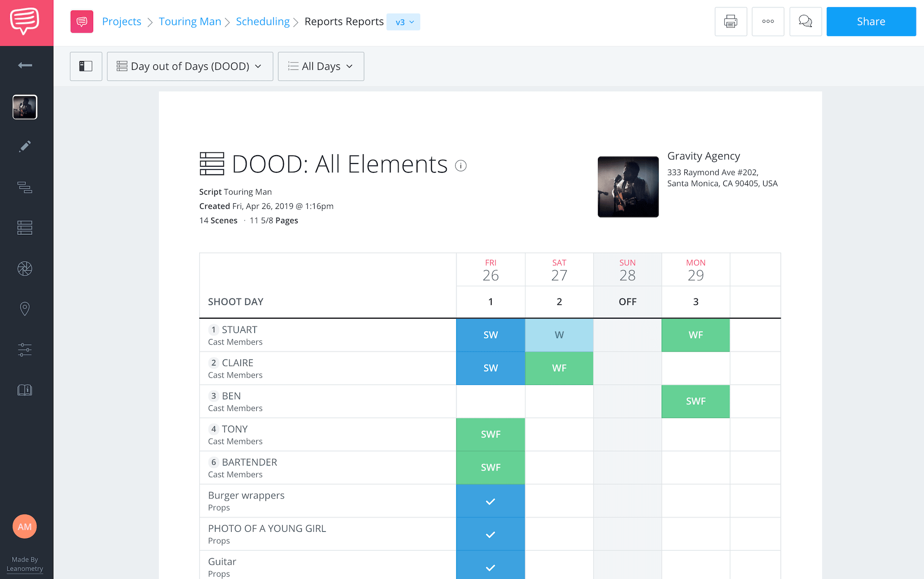This screenshot has height=579, width=924.
Task: Expand the All Days filter dropdown
Action: (321, 66)
